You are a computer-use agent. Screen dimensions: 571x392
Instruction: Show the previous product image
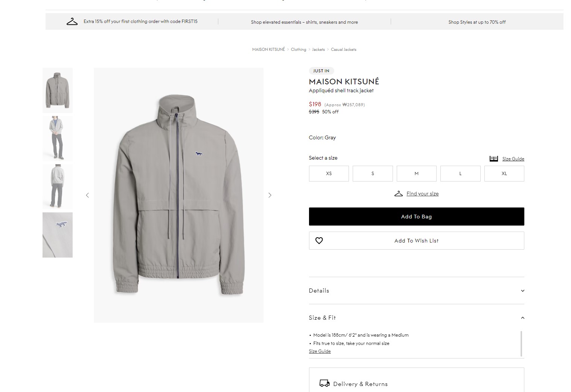pyautogui.click(x=87, y=195)
